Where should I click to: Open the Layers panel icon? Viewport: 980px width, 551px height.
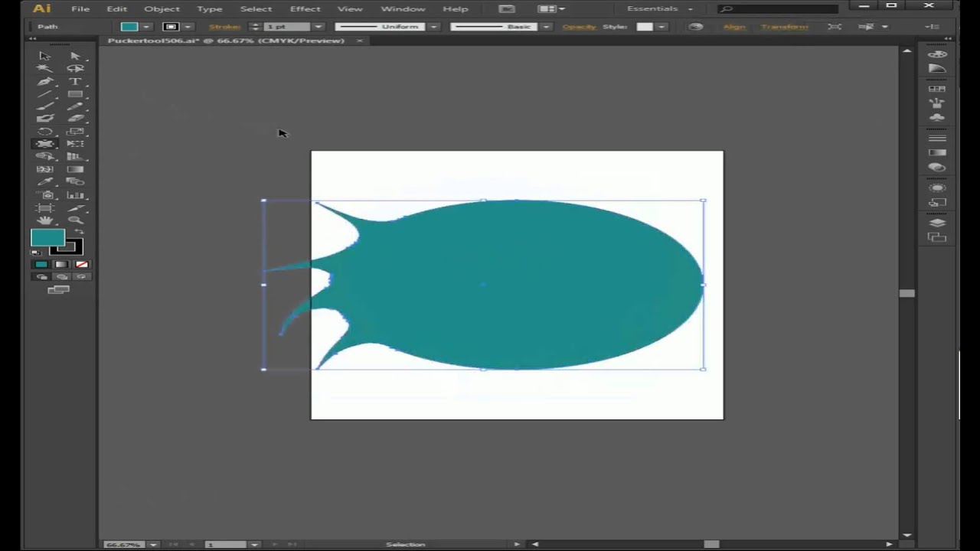(x=937, y=223)
